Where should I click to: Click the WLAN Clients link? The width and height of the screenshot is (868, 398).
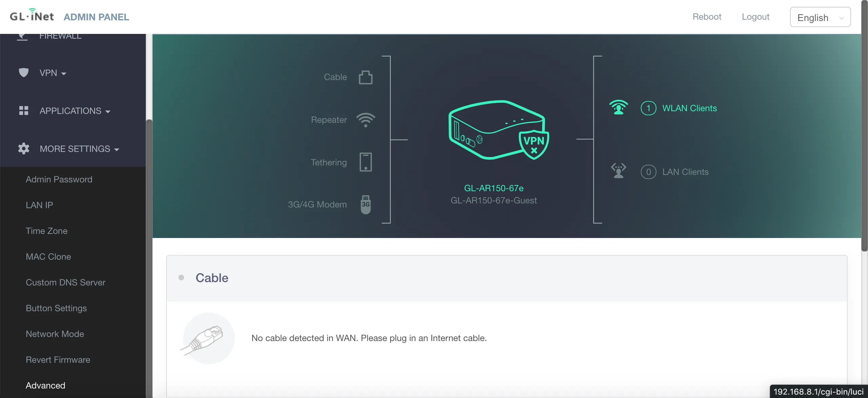pyautogui.click(x=690, y=108)
